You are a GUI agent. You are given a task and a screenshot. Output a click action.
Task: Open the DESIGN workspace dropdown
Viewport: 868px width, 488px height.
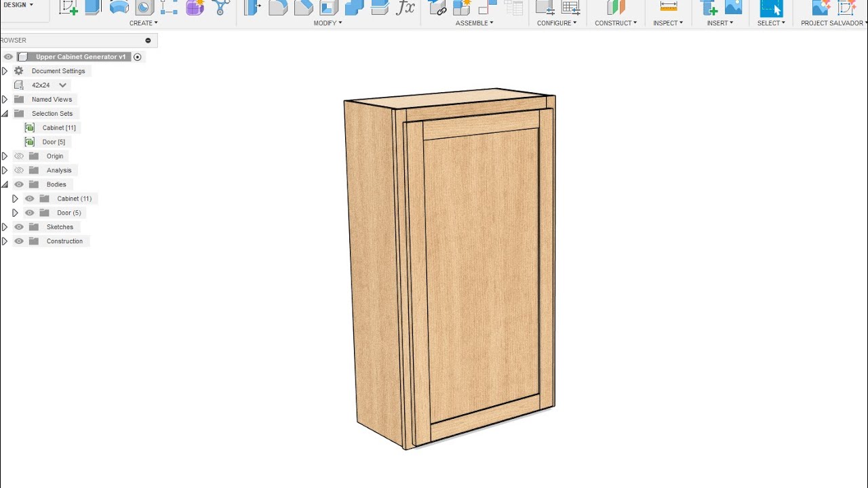coord(18,5)
